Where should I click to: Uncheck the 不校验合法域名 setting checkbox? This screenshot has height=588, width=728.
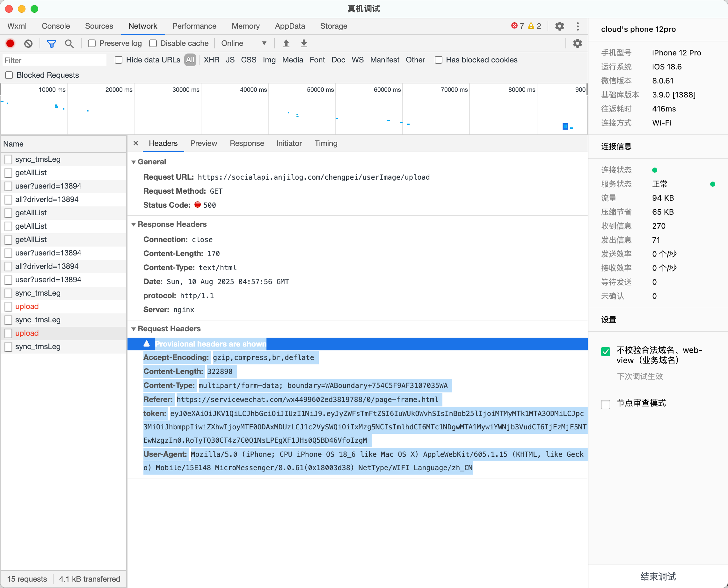(605, 352)
